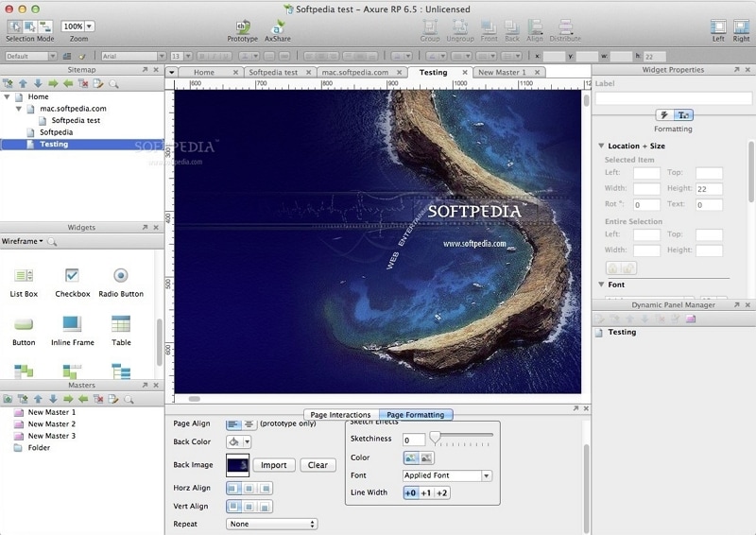Click the search icon in Widgets panel
The height and width of the screenshot is (535, 756).
pyautogui.click(x=53, y=242)
